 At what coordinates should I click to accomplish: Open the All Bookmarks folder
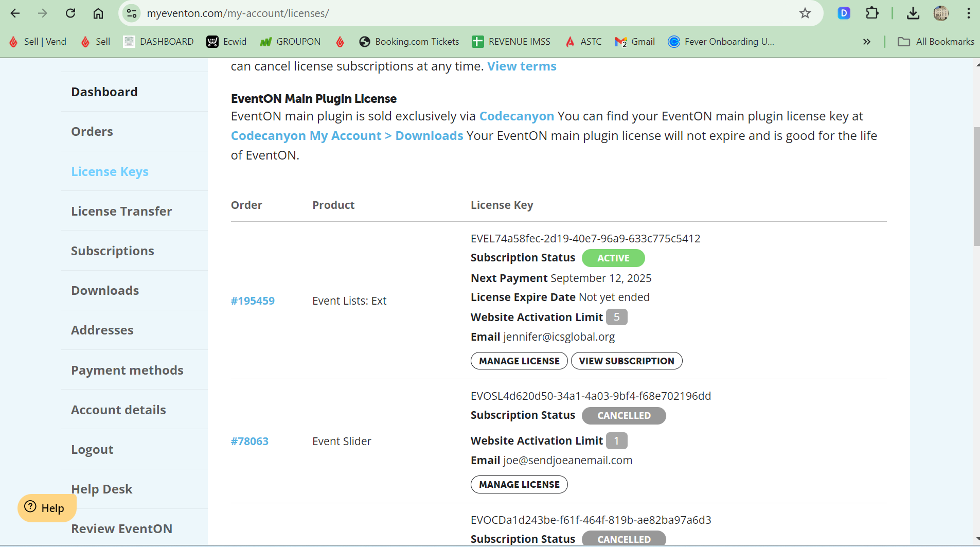[936, 42]
